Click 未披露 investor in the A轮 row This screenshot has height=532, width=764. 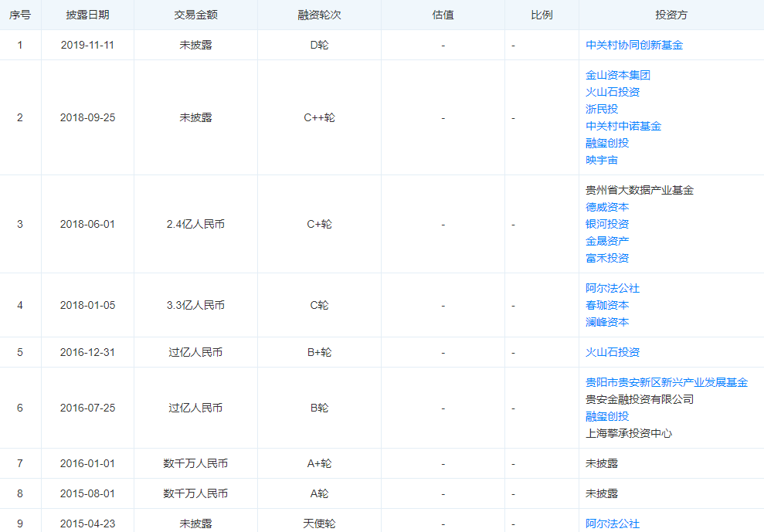[x=602, y=493]
